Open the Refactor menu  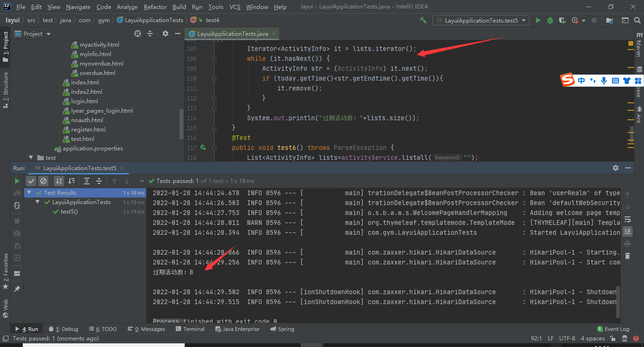point(156,7)
